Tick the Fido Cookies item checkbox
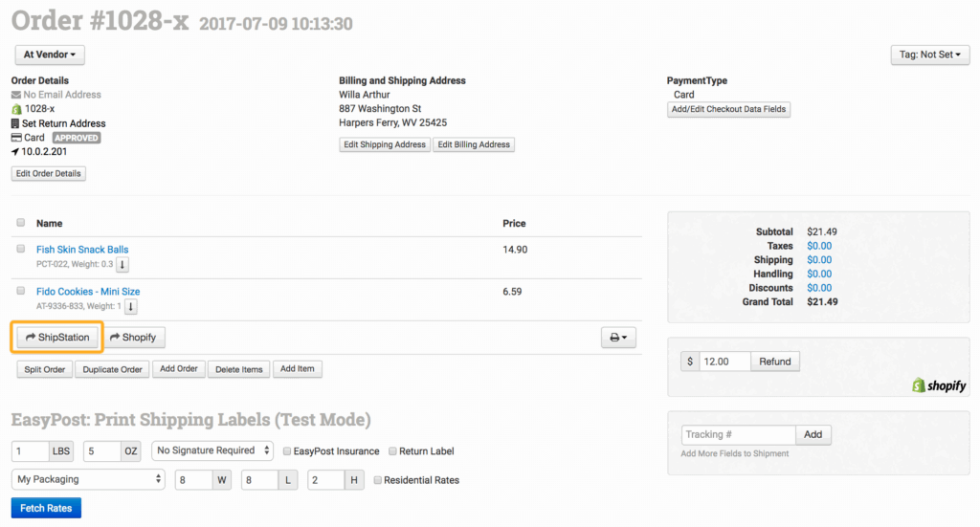This screenshot has height=527, width=980. point(21,291)
